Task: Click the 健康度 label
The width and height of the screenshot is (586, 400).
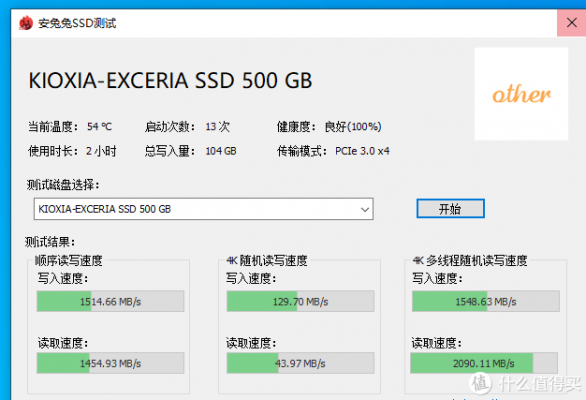Action: pos(296,127)
